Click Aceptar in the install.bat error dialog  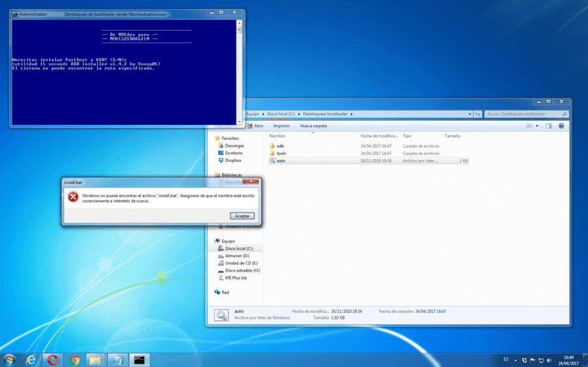click(242, 216)
